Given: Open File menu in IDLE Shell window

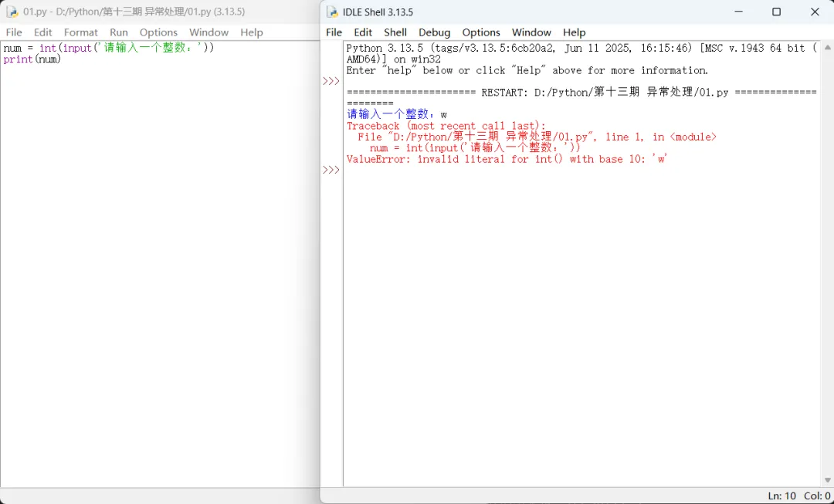Looking at the screenshot, I should coord(334,32).
